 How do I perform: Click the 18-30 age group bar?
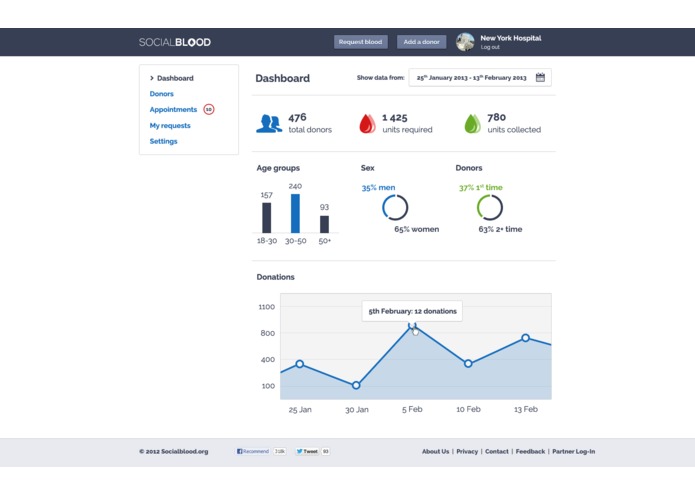[266, 218]
